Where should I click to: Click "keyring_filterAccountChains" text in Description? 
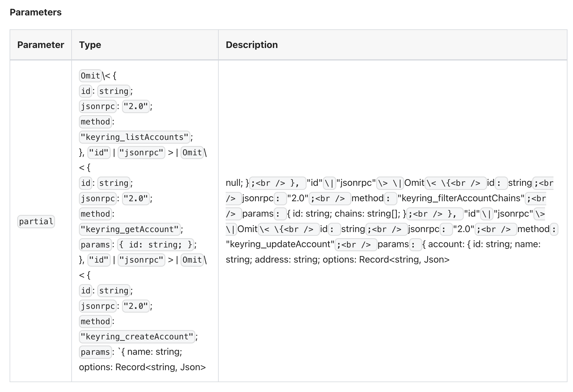click(x=461, y=198)
